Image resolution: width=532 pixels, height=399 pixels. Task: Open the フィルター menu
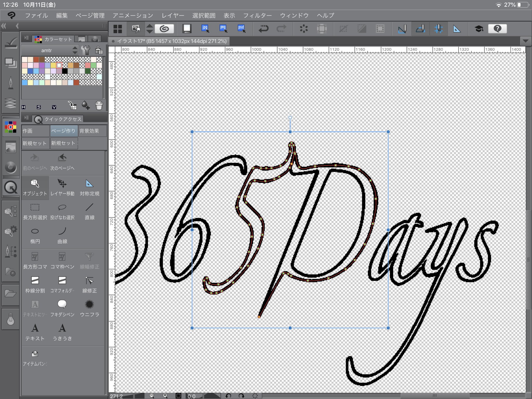point(257,15)
